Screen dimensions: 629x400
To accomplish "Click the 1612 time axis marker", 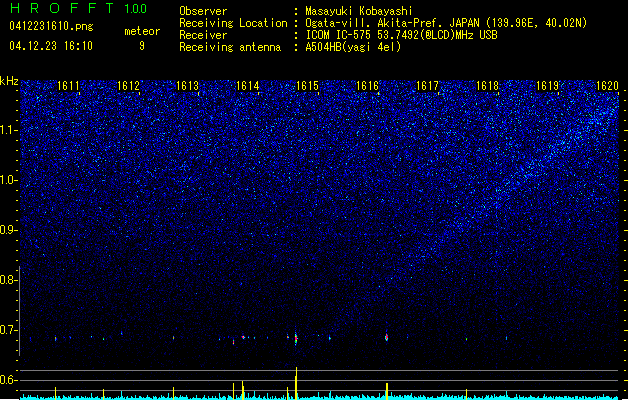I will tap(128, 86).
